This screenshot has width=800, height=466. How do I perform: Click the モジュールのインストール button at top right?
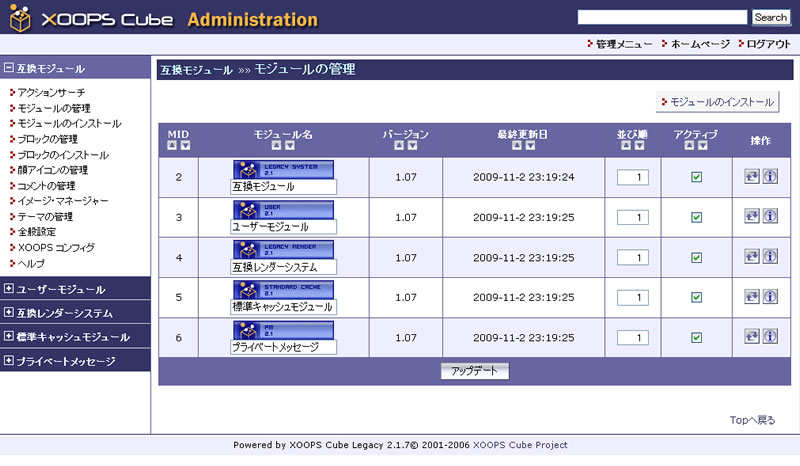(716, 102)
